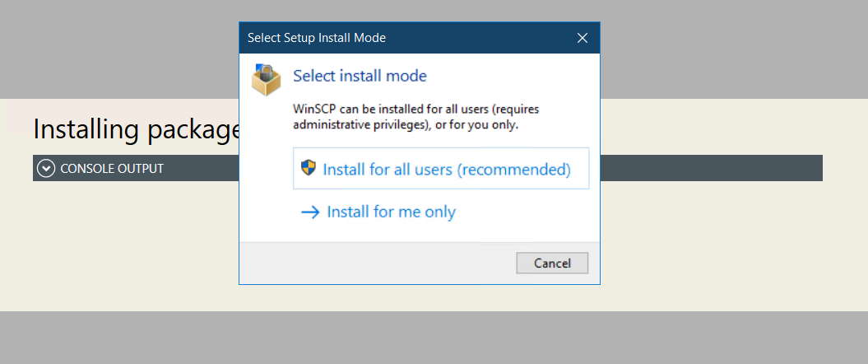Choose Install for all users (recommended)
This screenshot has width=868, height=364.
(441, 169)
